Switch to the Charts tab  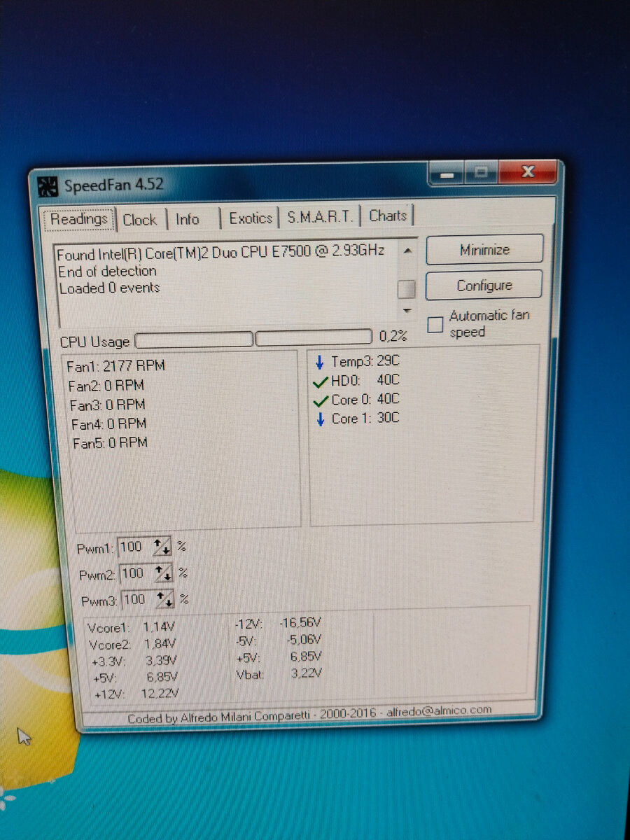[388, 216]
